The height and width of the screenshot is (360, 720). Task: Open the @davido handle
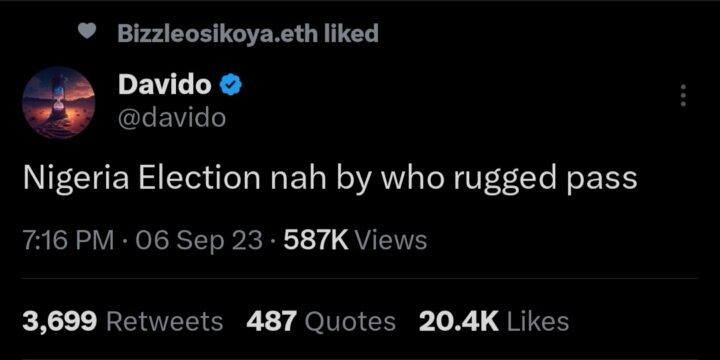172,118
